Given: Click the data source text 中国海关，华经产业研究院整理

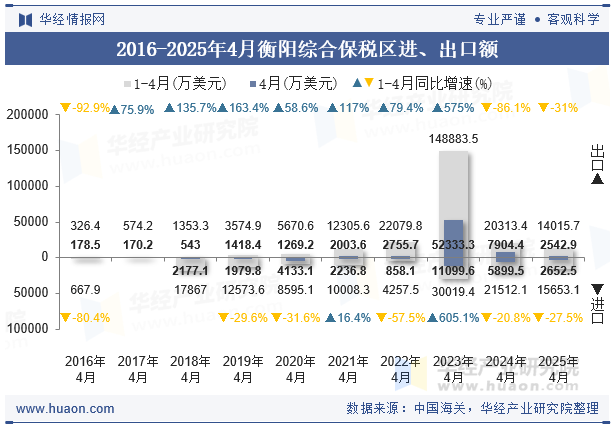Looking at the screenshot, I should (506, 408).
